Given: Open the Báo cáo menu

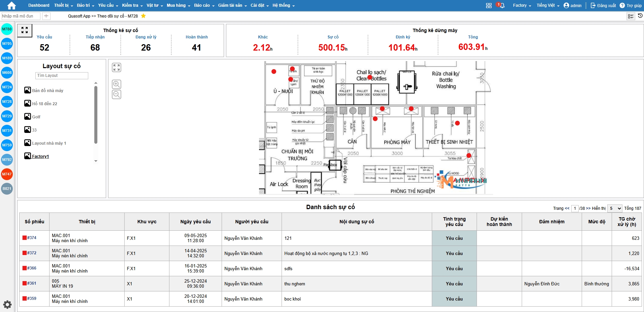Looking at the screenshot, I should 204,5.
